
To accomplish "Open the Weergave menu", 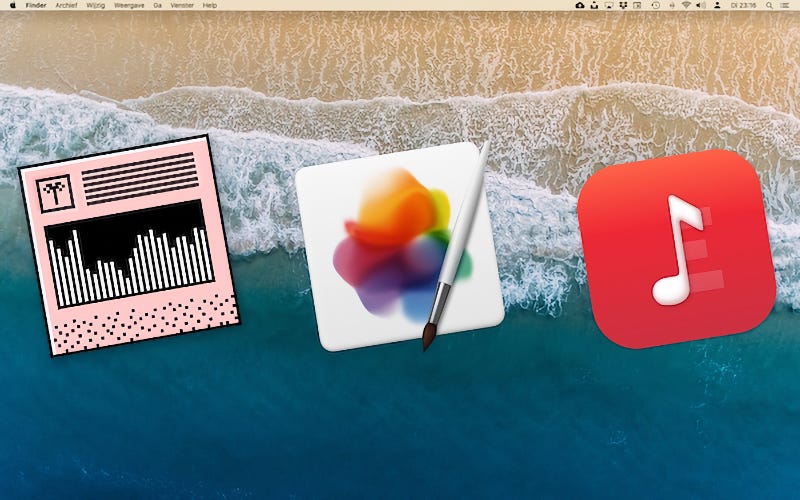I will [x=129, y=5].
